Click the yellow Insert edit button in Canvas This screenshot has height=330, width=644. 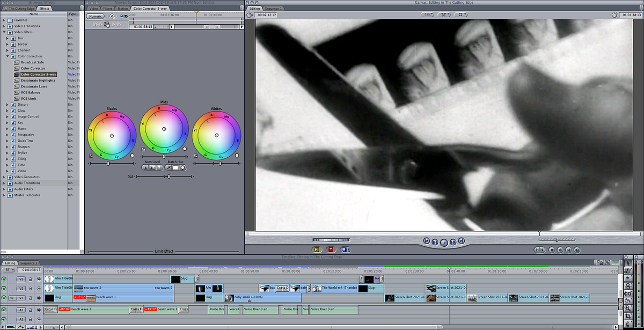click(x=317, y=250)
